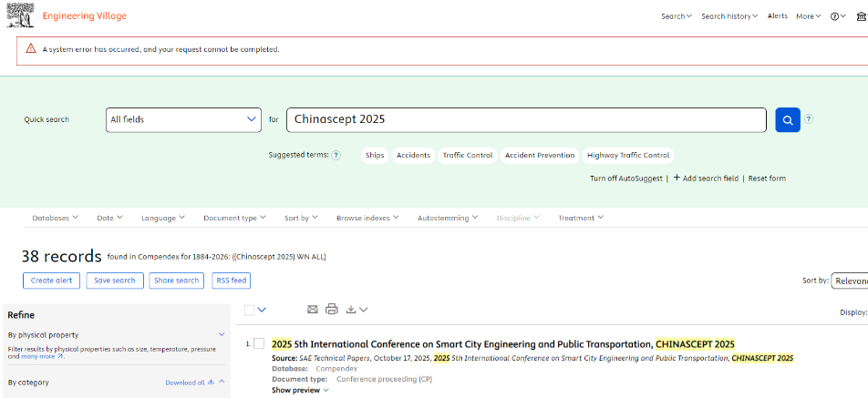Viewport: 868px width, 398px height.
Task: Click the help icon next to search button
Action: click(x=809, y=118)
